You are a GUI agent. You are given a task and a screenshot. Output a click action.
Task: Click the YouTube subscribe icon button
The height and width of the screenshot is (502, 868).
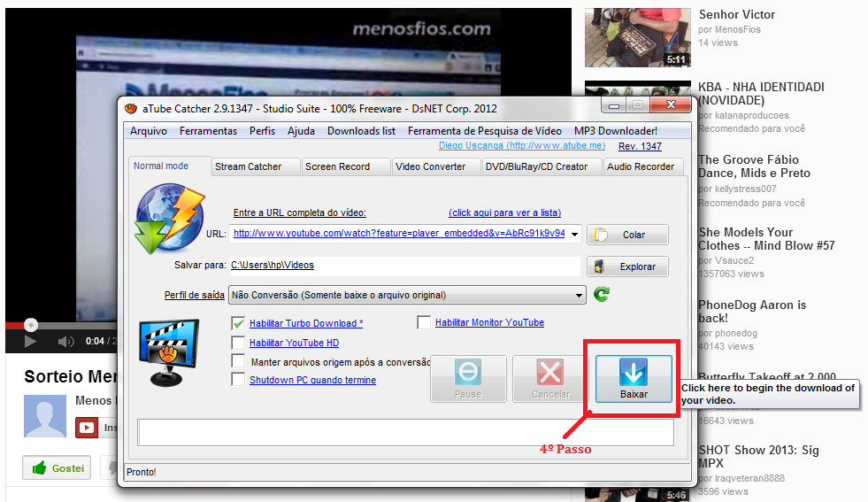coord(87,428)
